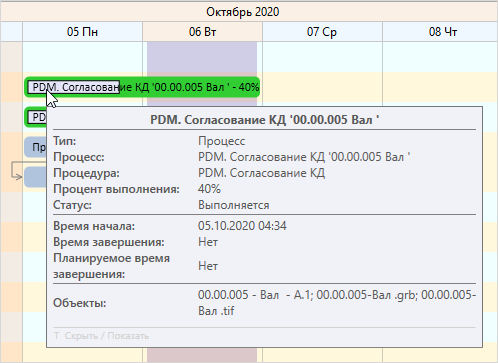Click the 'Тип:' label in tooltip
The image size is (498, 363).
point(65,141)
